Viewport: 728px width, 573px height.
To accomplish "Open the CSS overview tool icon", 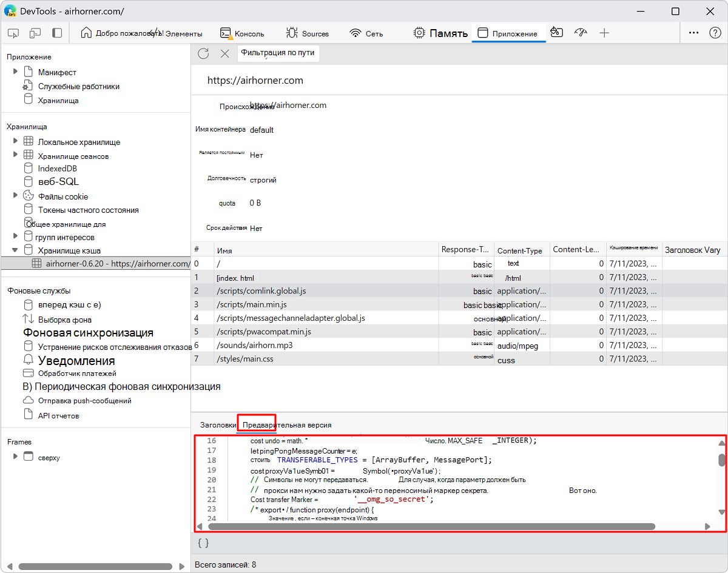I will 556,33.
